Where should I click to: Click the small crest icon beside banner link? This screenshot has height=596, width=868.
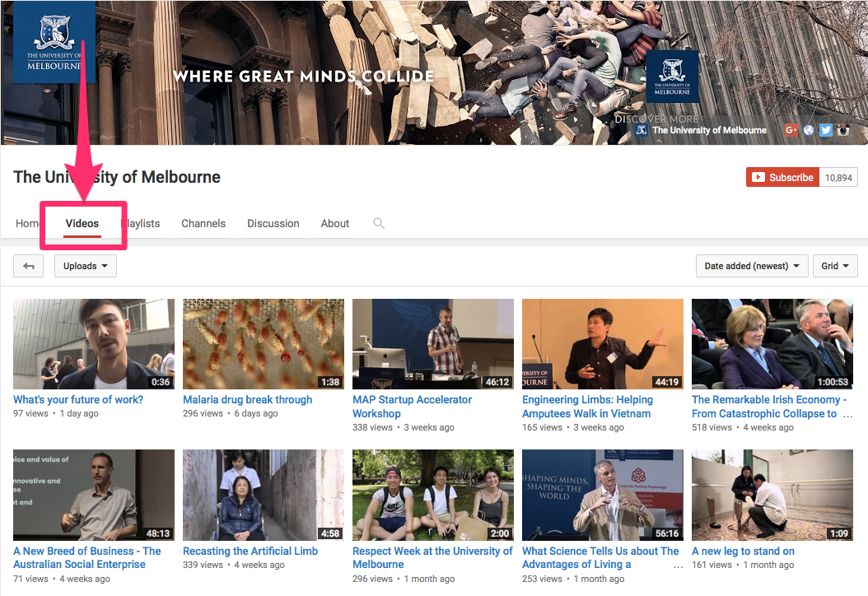pyautogui.click(x=642, y=130)
